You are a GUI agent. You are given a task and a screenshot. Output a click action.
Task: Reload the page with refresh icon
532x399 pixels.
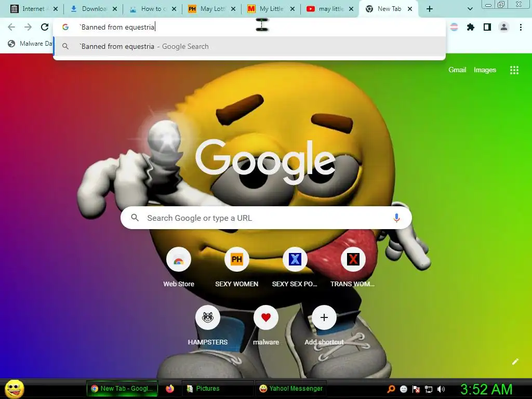[x=45, y=27]
